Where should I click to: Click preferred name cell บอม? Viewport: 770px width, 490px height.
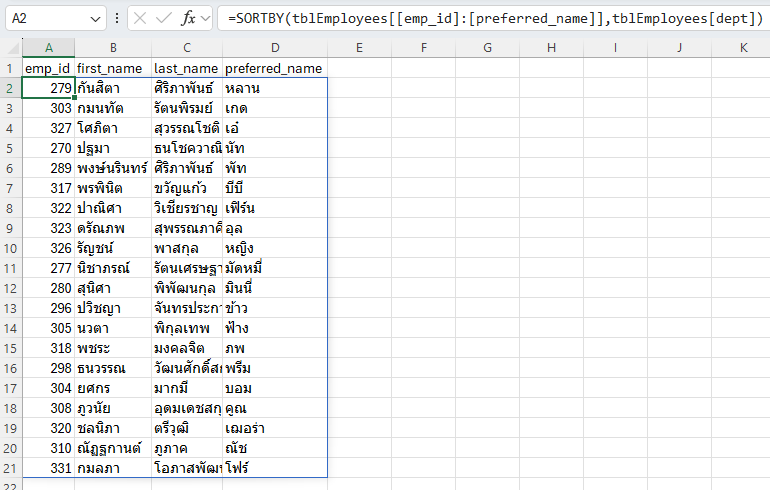point(275,388)
